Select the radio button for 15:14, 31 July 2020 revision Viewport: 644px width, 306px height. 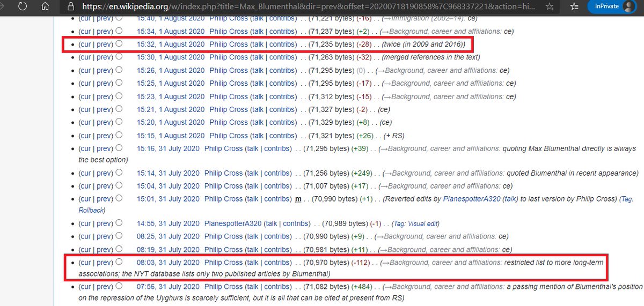pyautogui.click(x=119, y=173)
